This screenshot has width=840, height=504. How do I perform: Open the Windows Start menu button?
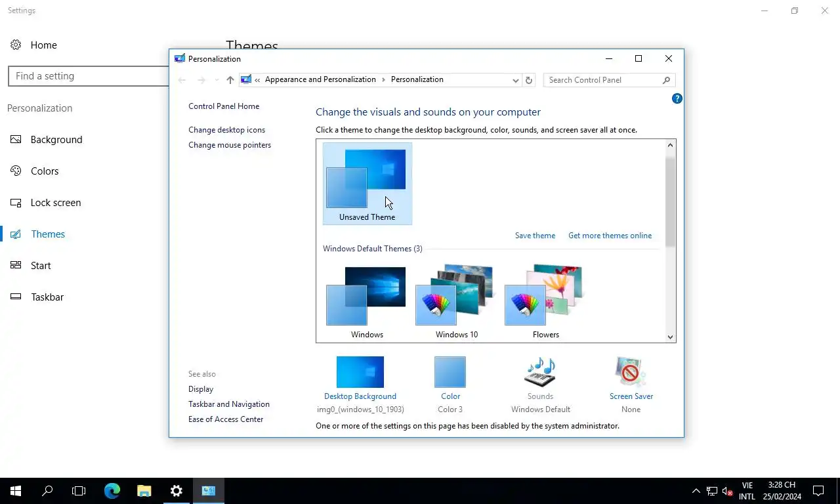point(16,491)
